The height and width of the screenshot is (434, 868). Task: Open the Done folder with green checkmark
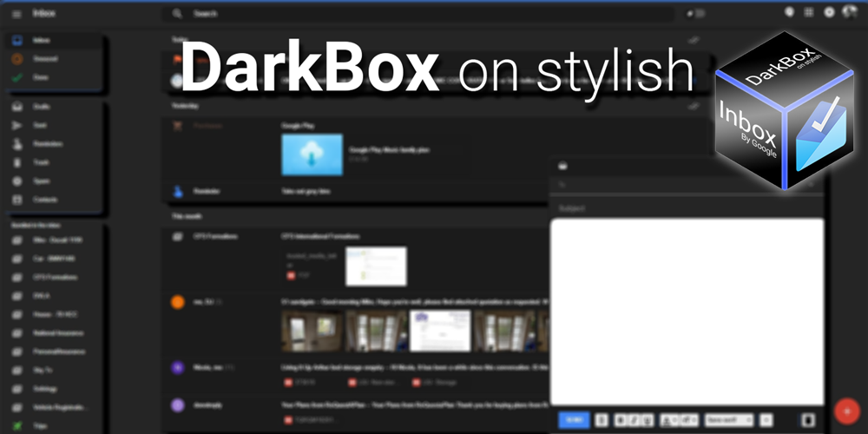coord(54,77)
